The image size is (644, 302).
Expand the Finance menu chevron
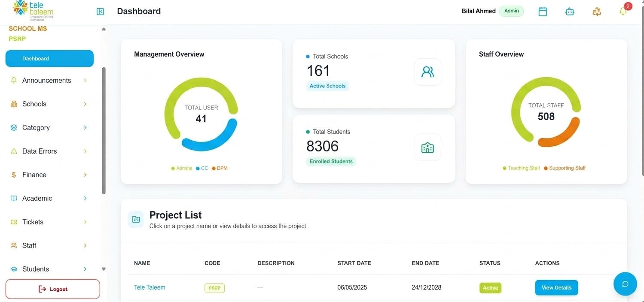click(x=85, y=175)
